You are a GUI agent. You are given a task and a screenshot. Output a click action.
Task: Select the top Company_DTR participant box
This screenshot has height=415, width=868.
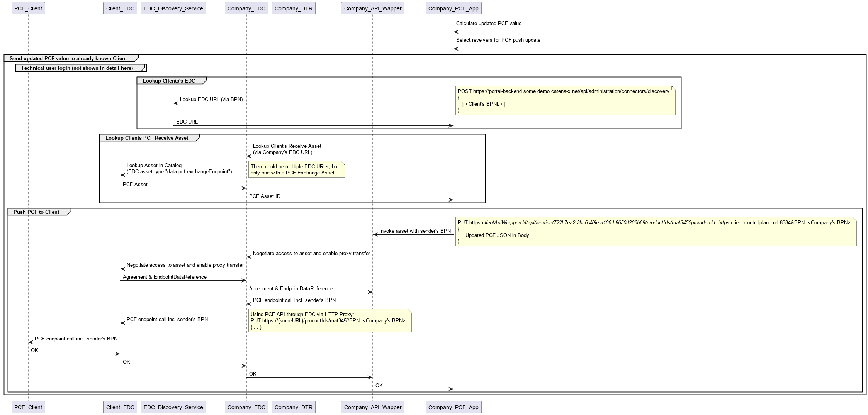(x=294, y=8)
